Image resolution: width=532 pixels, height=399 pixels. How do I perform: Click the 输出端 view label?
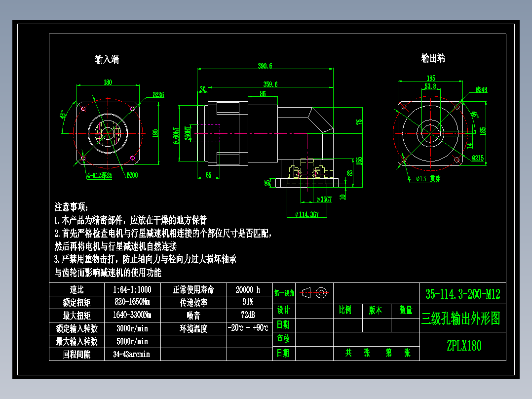point(433,58)
